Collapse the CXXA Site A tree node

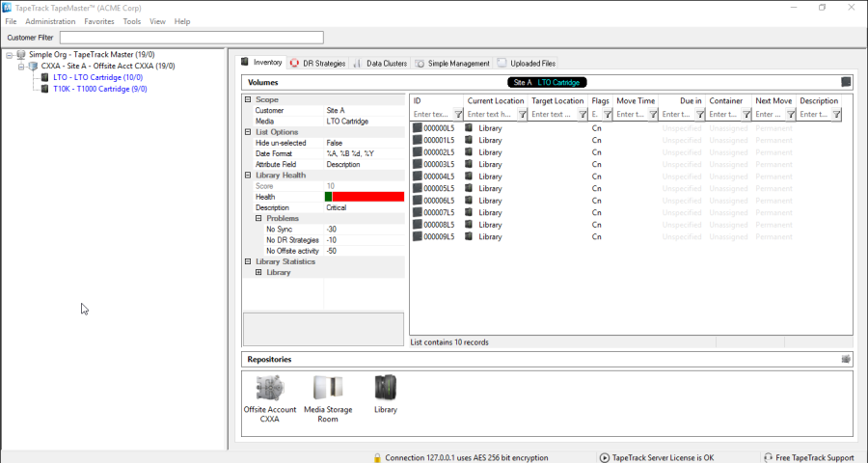(x=21, y=66)
